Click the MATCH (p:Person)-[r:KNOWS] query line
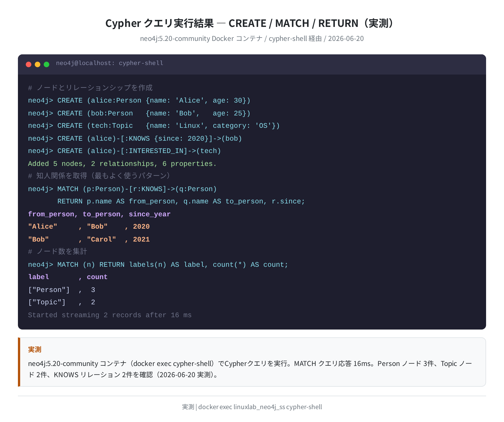The image size is (504, 422). [122, 189]
